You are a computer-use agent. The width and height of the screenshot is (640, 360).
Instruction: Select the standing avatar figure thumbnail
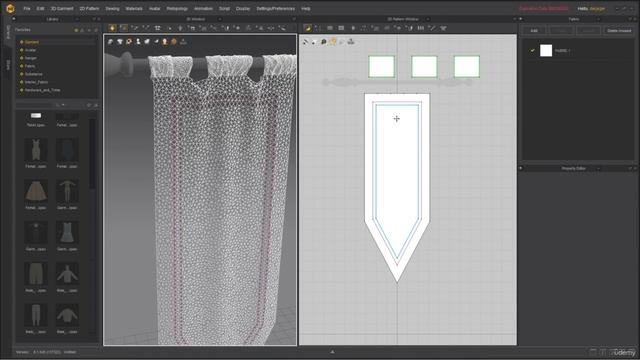coord(67,191)
